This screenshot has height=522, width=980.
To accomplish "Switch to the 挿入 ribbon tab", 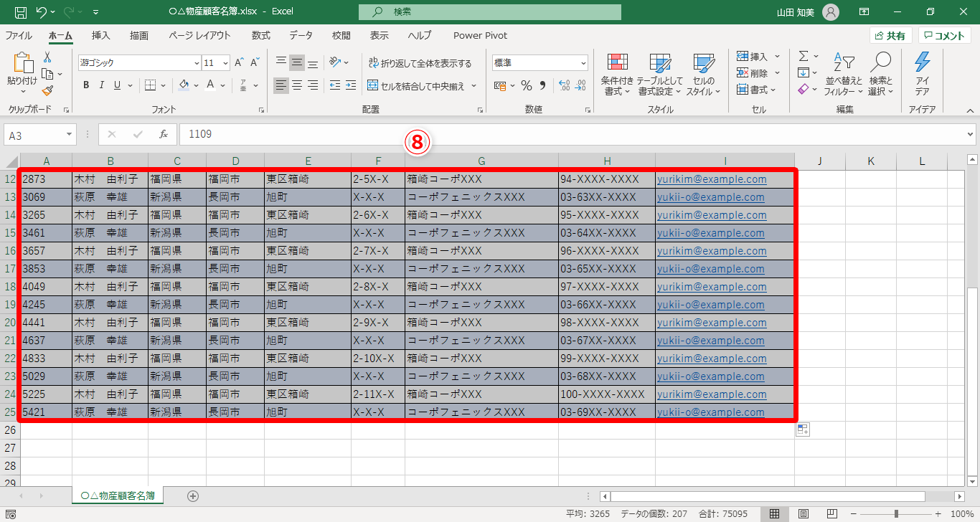I will (x=101, y=36).
